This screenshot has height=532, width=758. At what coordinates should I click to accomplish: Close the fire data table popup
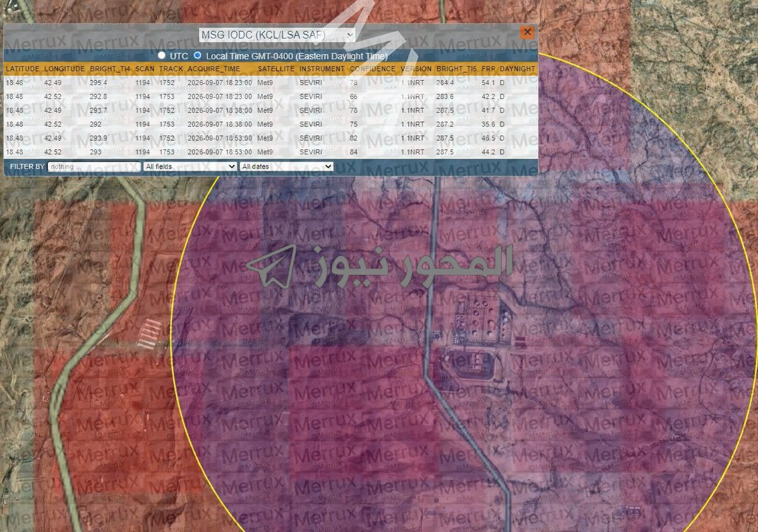(x=527, y=33)
